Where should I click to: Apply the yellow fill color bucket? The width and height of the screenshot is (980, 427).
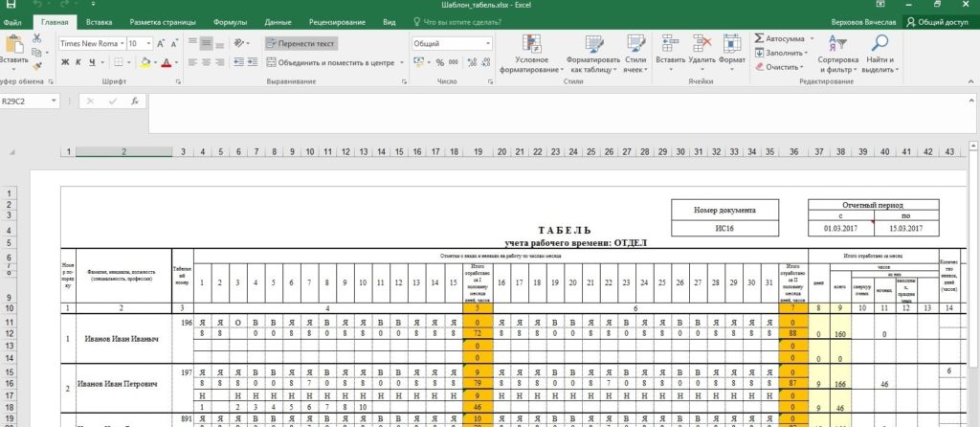tap(145, 62)
